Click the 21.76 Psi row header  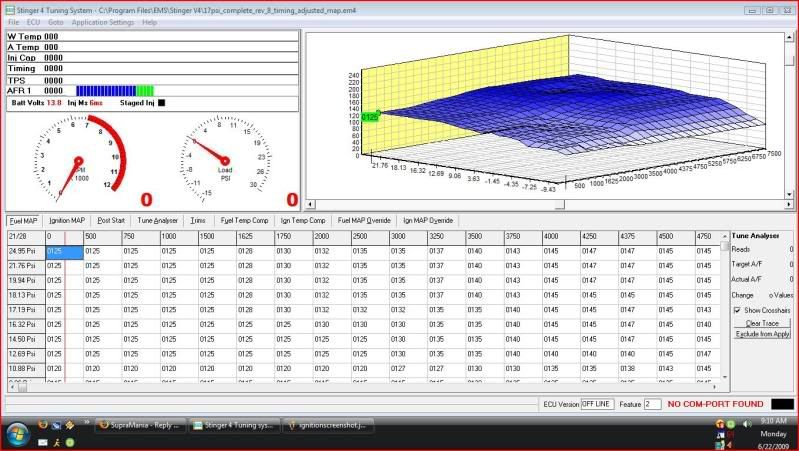point(26,266)
